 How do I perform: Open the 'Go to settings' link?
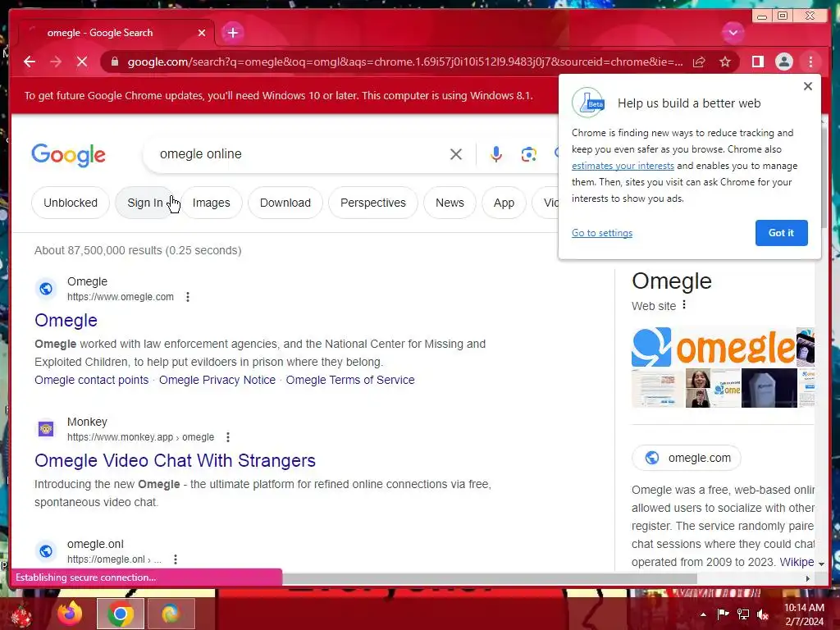click(x=601, y=232)
